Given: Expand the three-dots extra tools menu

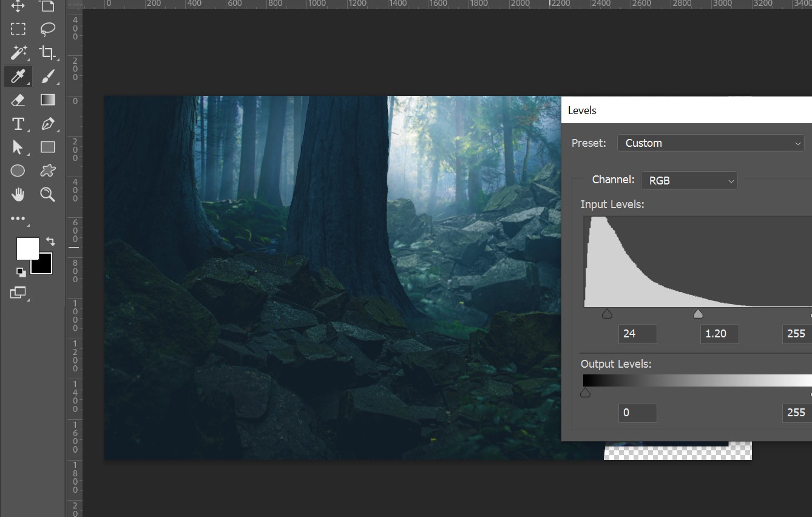Looking at the screenshot, I should point(18,218).
